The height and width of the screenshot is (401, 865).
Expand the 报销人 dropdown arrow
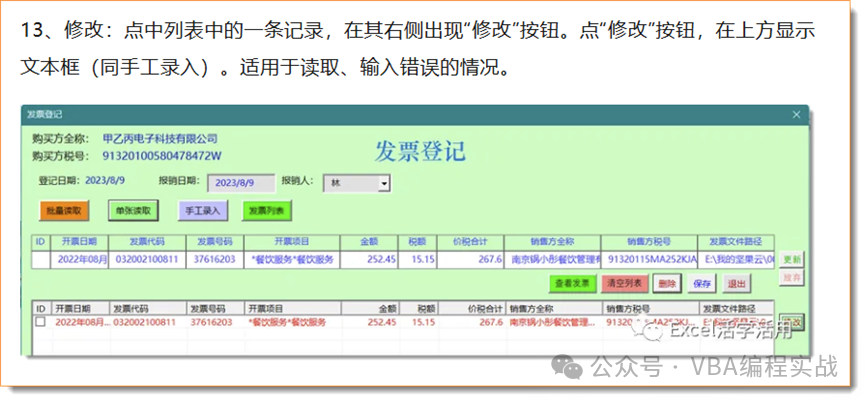pos(384,184)
